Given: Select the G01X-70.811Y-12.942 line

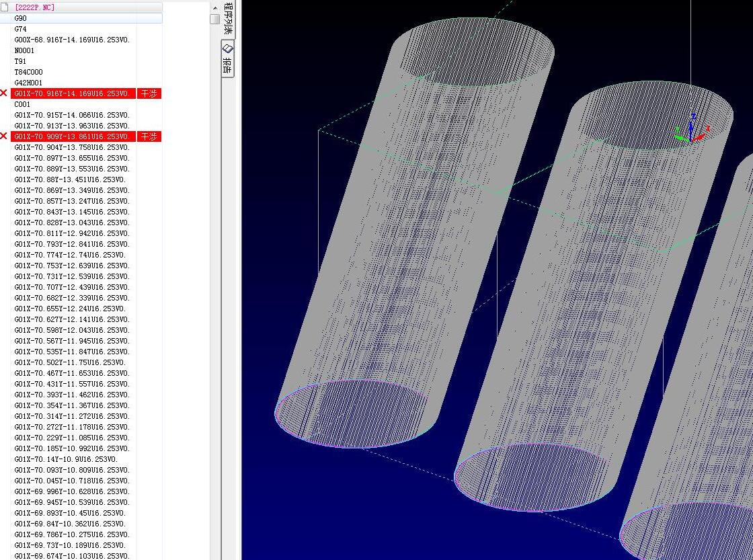Looking at the screenshot, I should coord(72,233).
